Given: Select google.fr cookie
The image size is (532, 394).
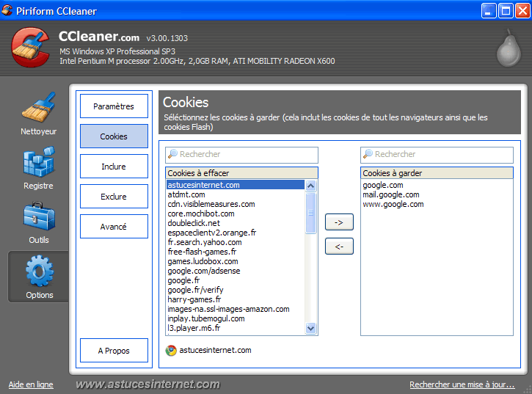Looking at the screenshot, I should pyautogui.click(x=236, y=280).
